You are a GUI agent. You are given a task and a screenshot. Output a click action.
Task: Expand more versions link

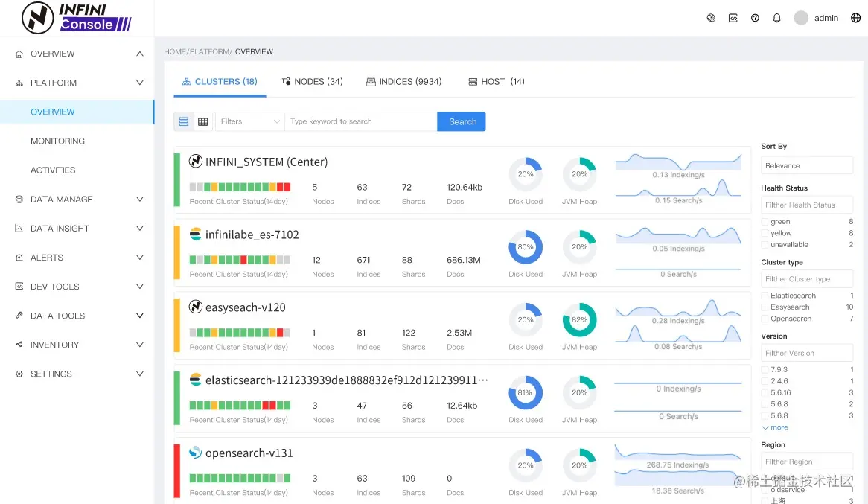(x=775, y=427)
